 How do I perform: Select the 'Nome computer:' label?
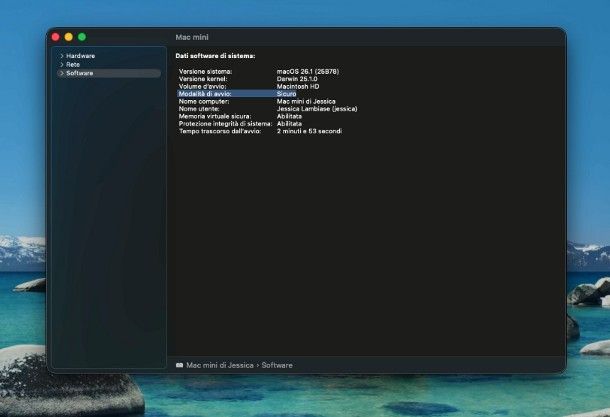[204, 102]
